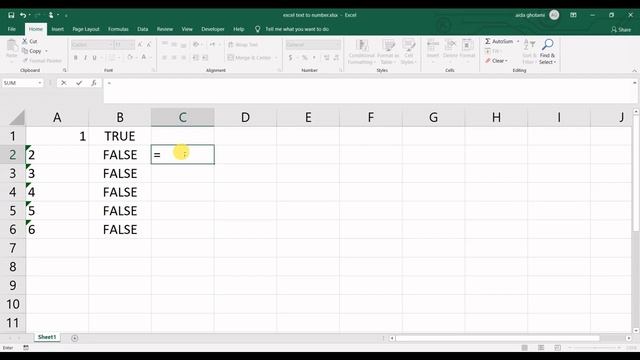640x360 pixels.
Task: Toggle Wrap Text
Action: (x=243, y=44)
